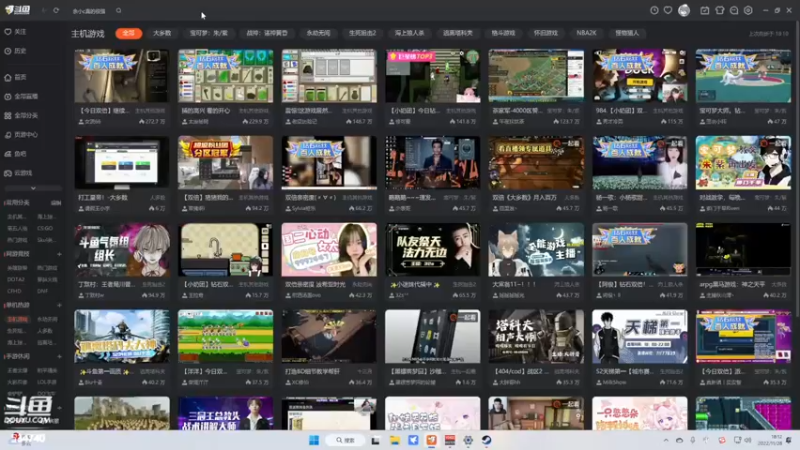Expand the sidebar chevron below 云游戏
This screenshot has height=450, width=800.
point(33,188)
